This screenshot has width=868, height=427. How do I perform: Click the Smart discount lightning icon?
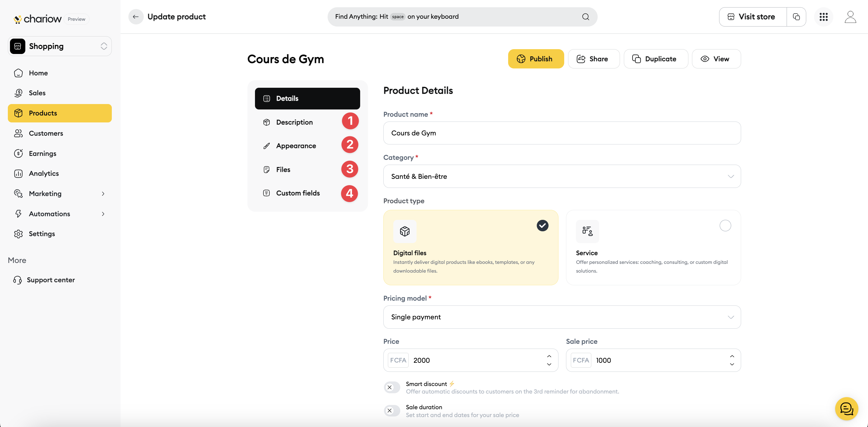[452, 384]
